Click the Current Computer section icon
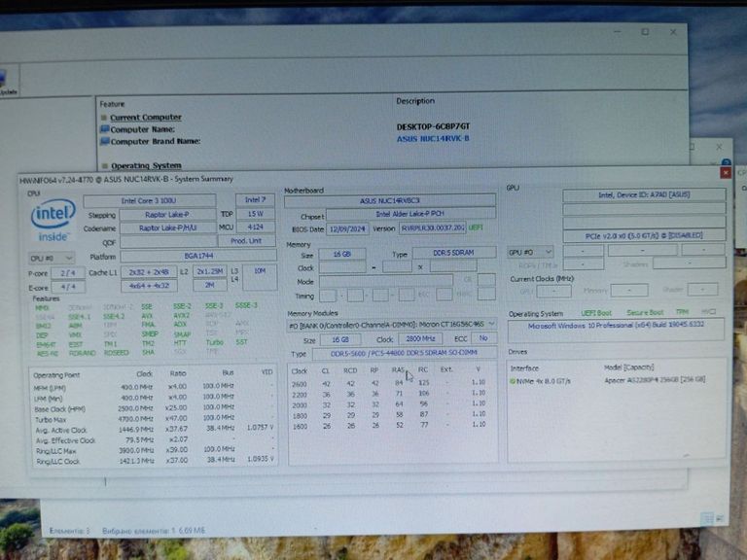The image size is (747, 560). click(103, 117)
